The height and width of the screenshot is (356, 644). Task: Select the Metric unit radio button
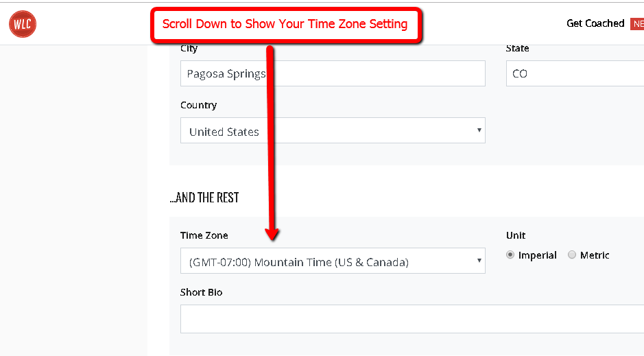[572, 255]
